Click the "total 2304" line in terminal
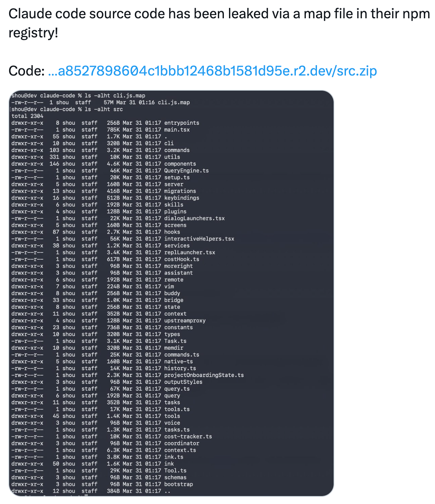Image resolution: width=435 pixels, height=504 pixels. pyautogui.click(x=27, y=116)
